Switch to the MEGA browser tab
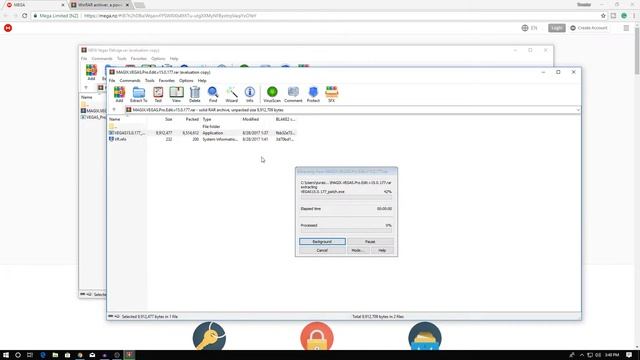Image resolution: width=640 pixels, height=360 pixels. click(35, 5)
